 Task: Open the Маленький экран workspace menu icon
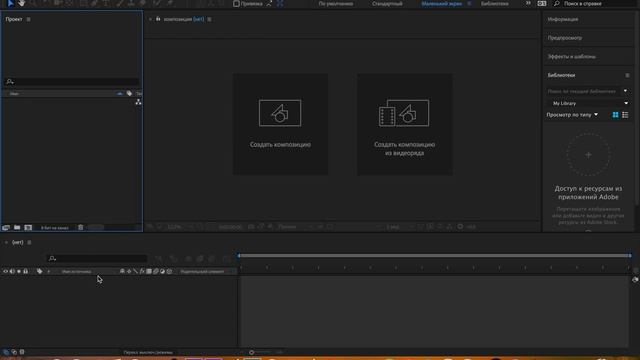tap(469, 4)
